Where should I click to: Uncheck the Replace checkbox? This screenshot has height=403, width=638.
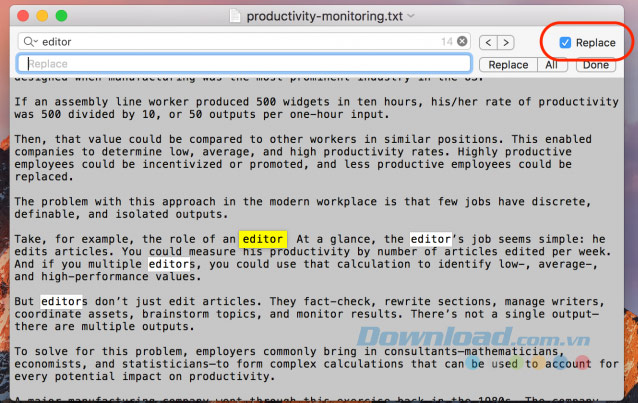565,42
